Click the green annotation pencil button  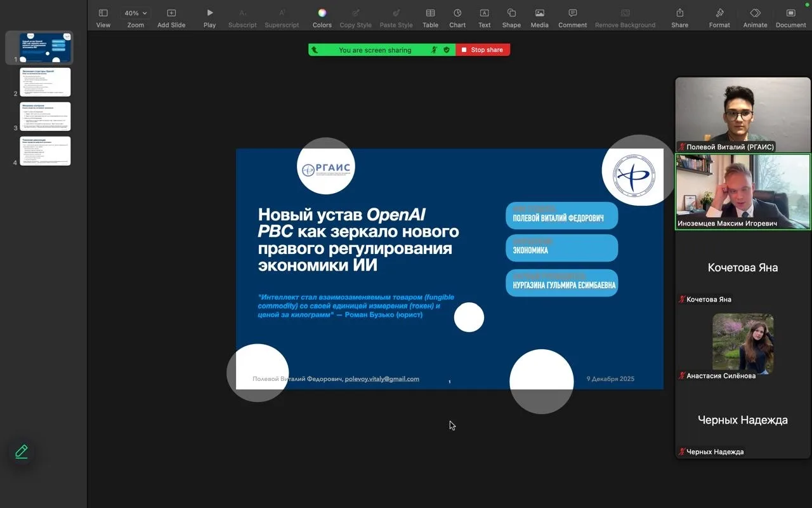[22, 451]
